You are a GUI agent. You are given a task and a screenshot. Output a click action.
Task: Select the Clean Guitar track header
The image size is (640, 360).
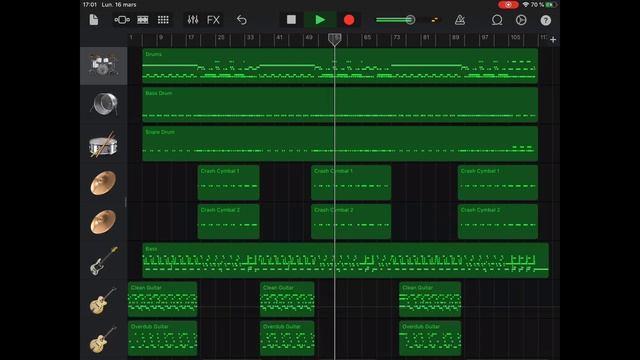click(x=104, y=299)
